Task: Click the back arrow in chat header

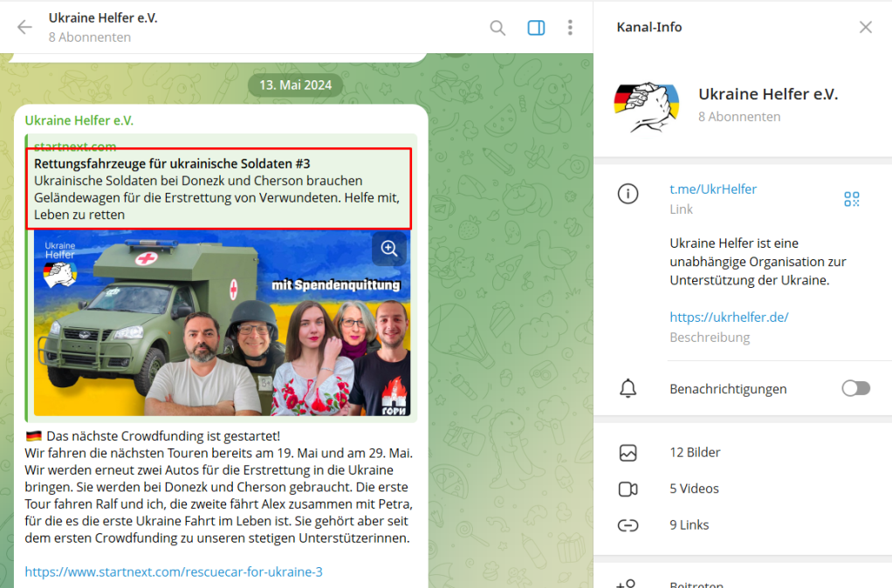Action: [24, 27]
